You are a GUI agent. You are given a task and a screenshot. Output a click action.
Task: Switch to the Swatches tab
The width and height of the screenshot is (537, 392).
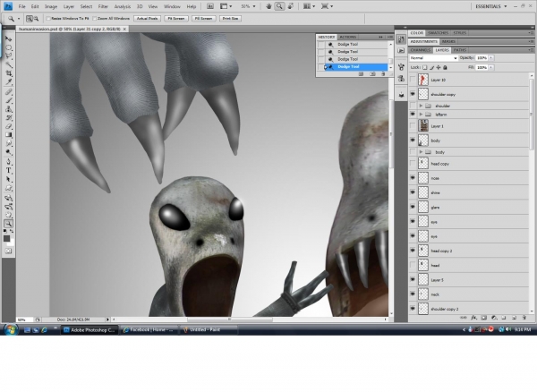438,33
